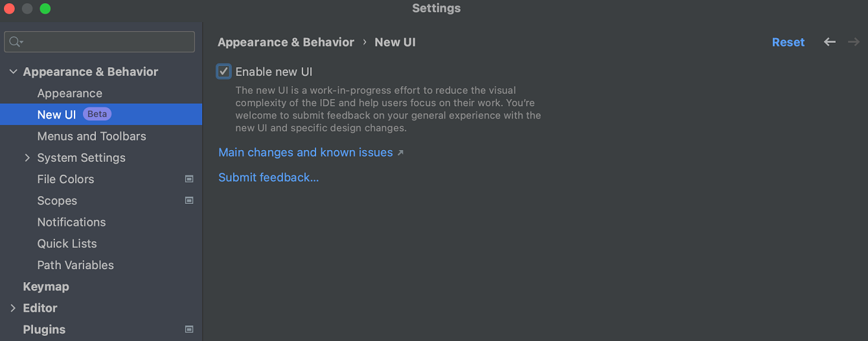
Task: Click the Submit feedback link
Action: pyautogui.click(x=269, y=177)
